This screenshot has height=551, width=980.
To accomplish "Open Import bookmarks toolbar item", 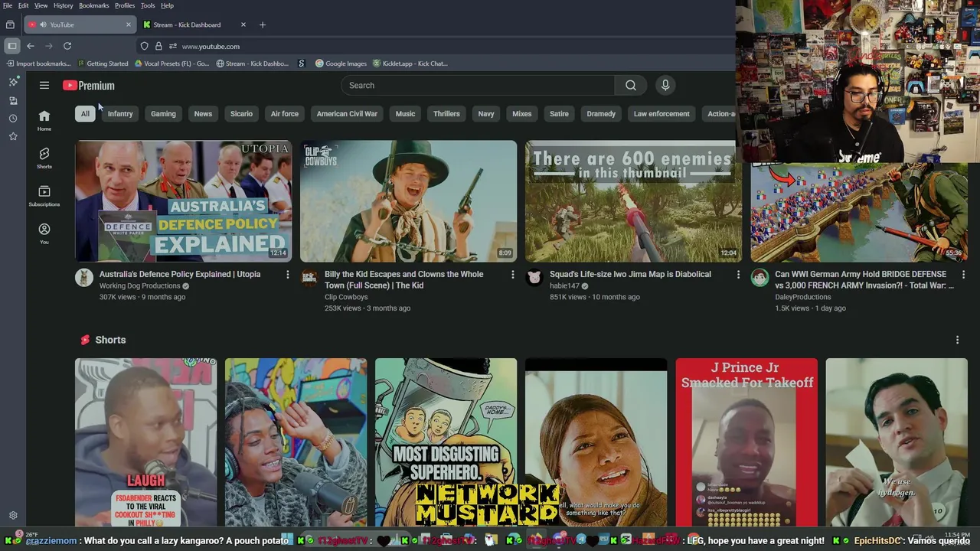I will [38, 64].
